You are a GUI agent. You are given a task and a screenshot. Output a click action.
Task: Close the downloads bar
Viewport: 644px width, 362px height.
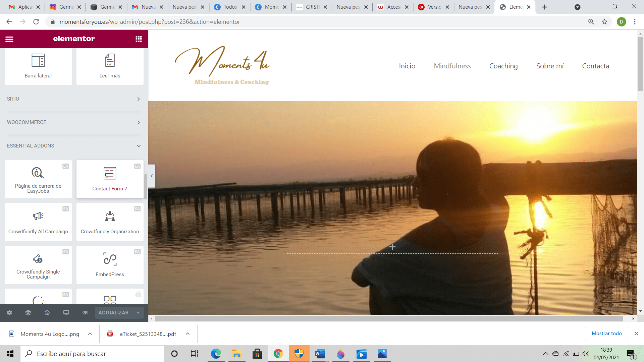click(x=636, y=334)
